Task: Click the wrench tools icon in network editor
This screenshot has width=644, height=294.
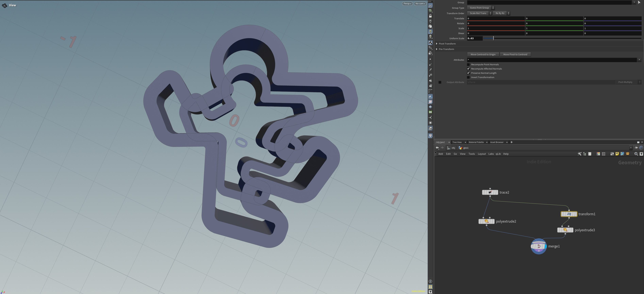Action: click(x=580, y=154)
